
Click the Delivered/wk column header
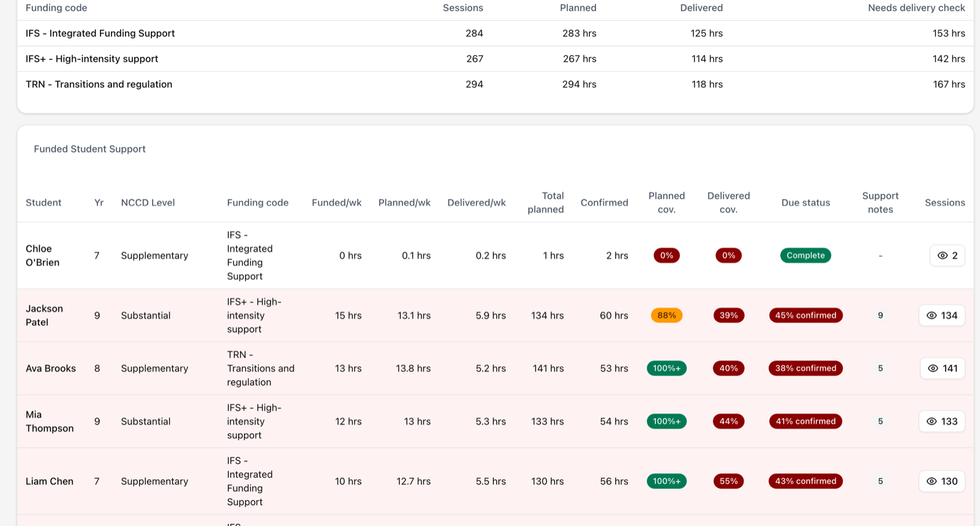point(477,203)
